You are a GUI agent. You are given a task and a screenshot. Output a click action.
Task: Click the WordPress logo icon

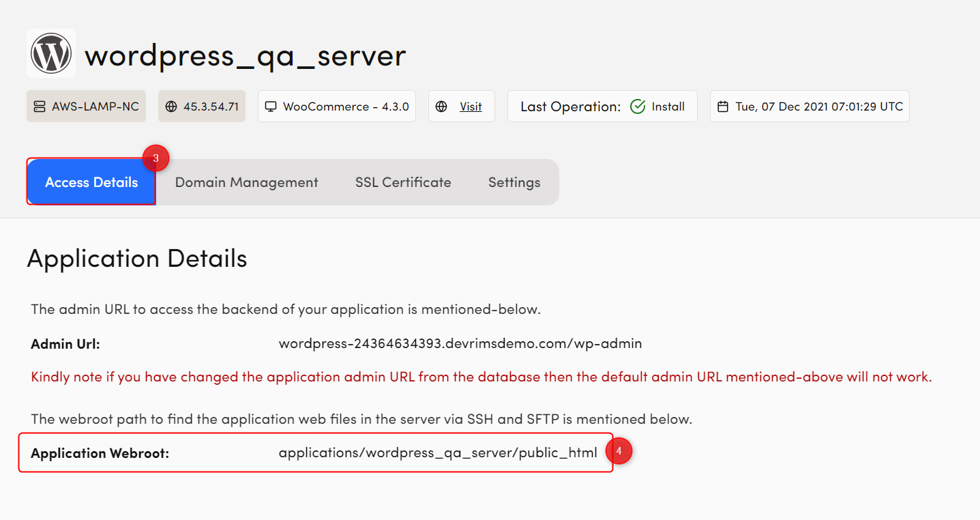(x=51, y=53)
